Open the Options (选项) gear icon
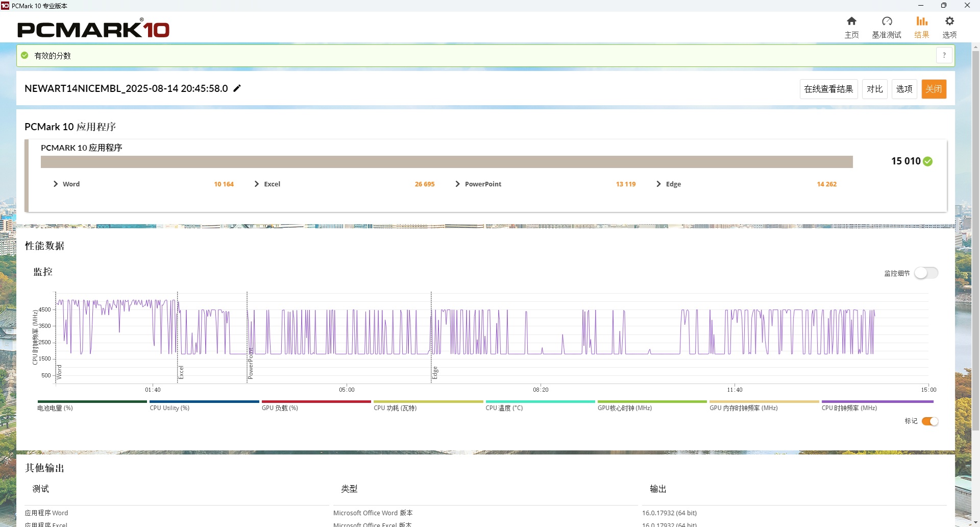Image resolution: width=980 pixels, height=527 pixels. [x=949, y=21]
